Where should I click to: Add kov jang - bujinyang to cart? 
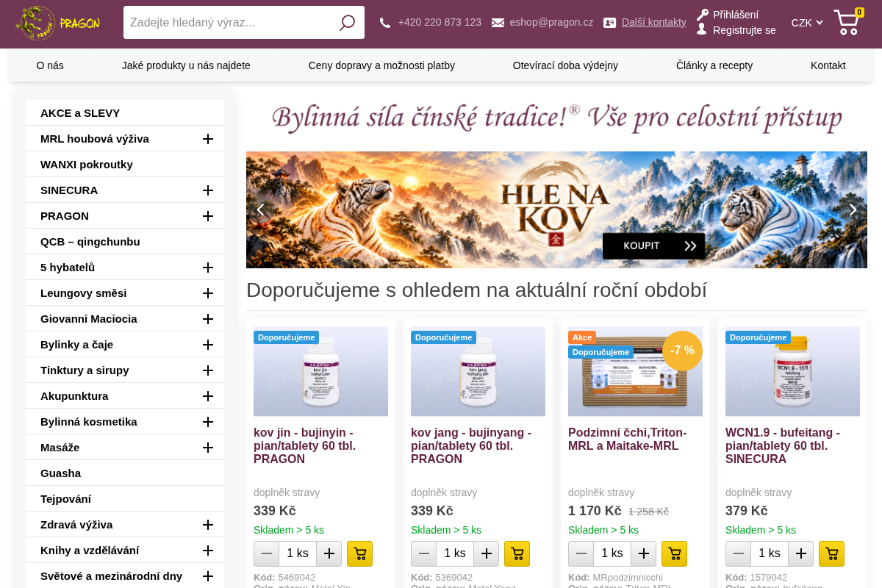click(x=517, y=553)
